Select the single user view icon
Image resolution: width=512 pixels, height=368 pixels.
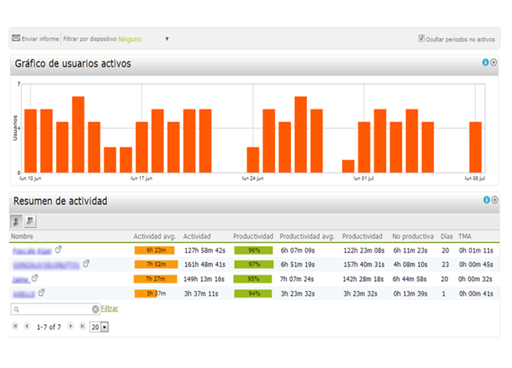click(16, 221)
